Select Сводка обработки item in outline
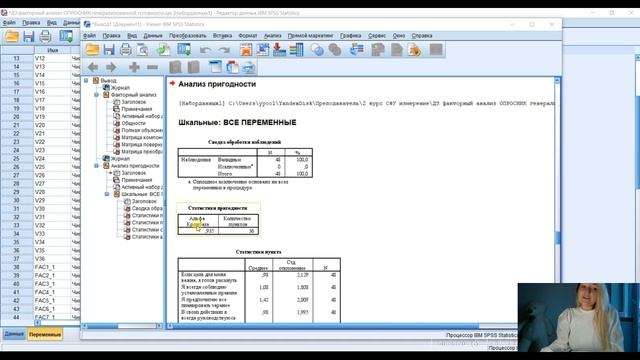This screenshot has width=640, height=360. [147, 208]
